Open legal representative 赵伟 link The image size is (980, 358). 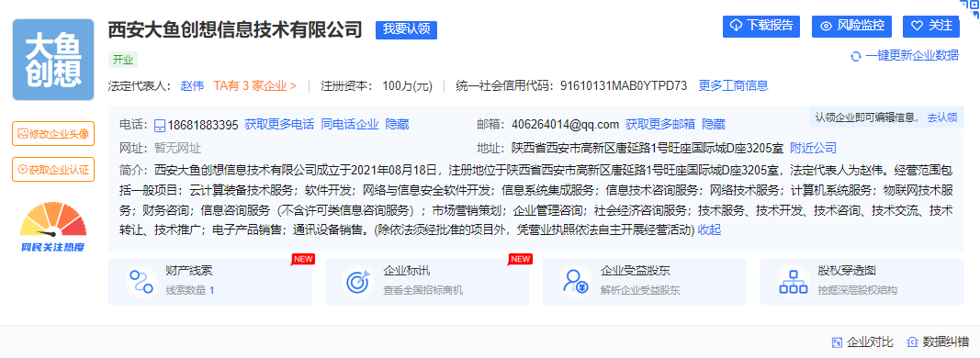pyautogui.click(x=193, y=85)
